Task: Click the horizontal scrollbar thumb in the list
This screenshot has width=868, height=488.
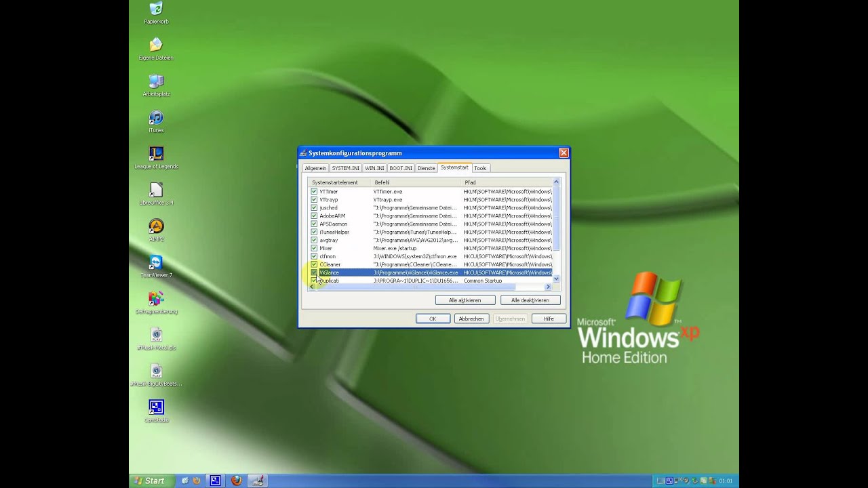Action: (x=417, y=287)
